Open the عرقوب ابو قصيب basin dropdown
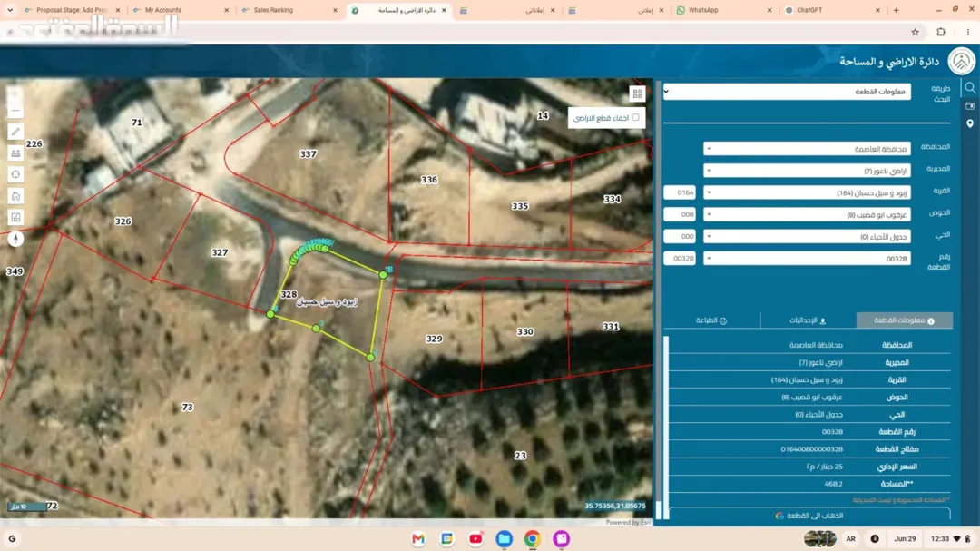Viewport: 980px width, 551px height. pos(807,214)
